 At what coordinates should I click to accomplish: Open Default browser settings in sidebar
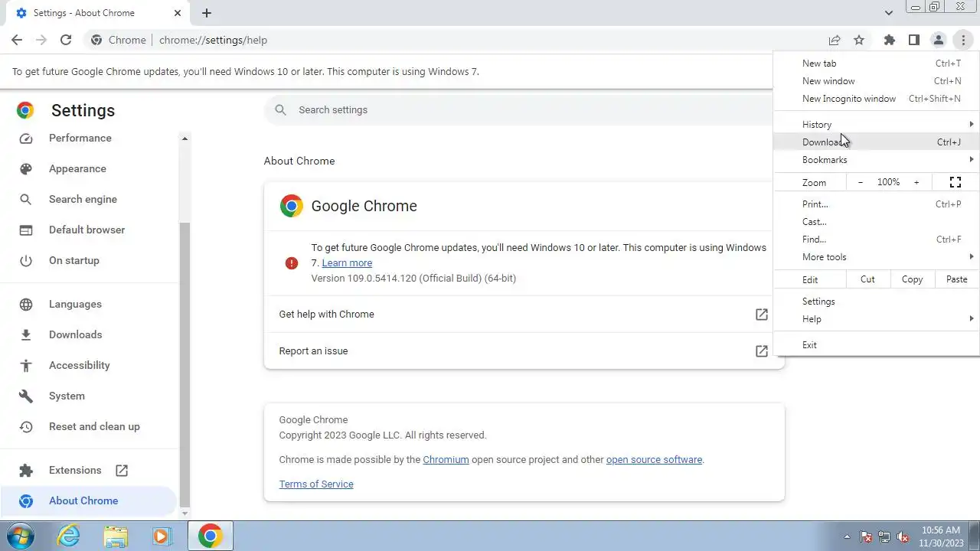click(87, 230)
